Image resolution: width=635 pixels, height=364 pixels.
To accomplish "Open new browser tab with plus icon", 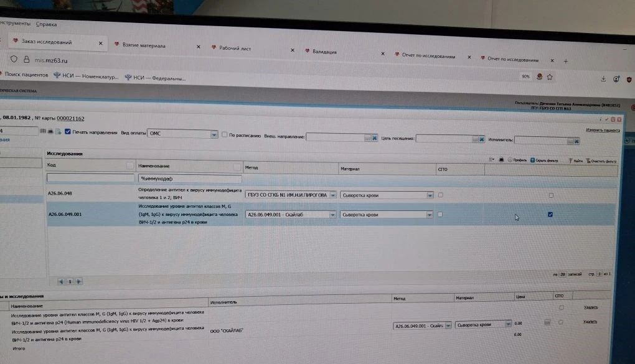I will 565,61.
